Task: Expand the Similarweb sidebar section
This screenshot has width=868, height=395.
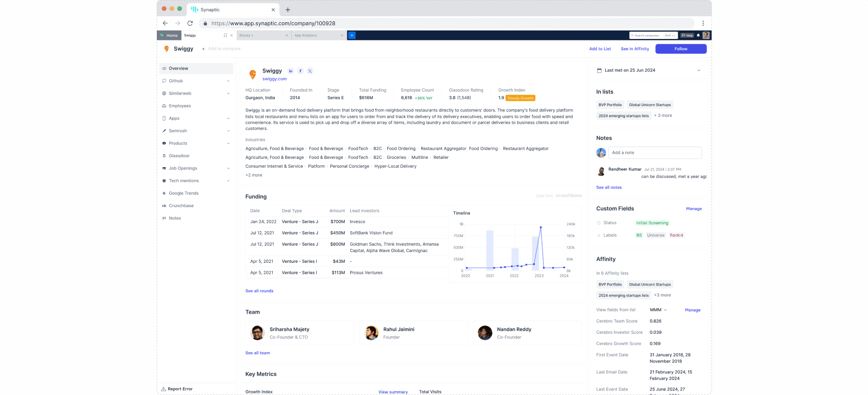Action: [x=228, y=94]
